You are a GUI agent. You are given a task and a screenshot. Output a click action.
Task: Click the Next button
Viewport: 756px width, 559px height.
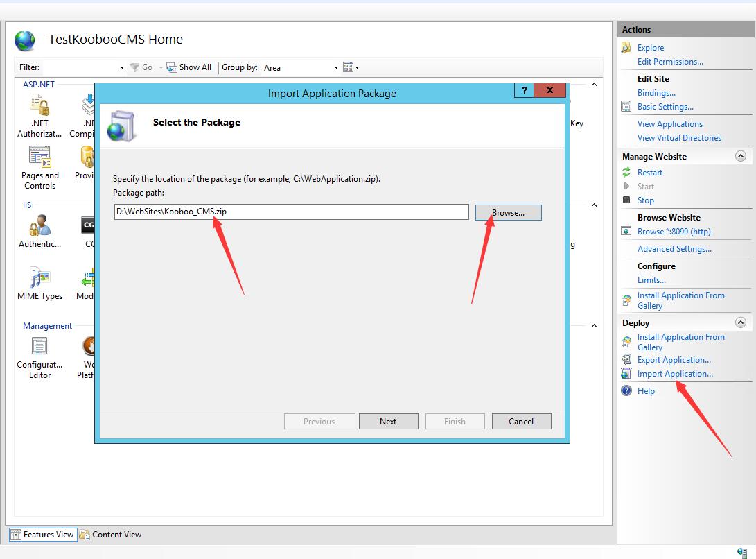point(388,422)
